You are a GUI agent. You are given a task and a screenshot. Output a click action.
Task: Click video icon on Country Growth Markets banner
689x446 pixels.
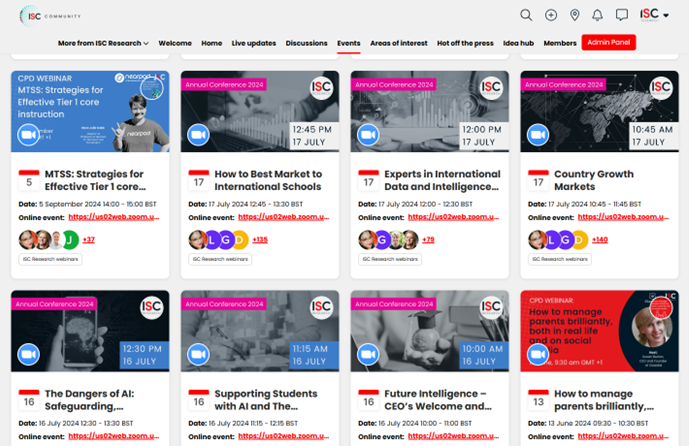pos(537,134)
